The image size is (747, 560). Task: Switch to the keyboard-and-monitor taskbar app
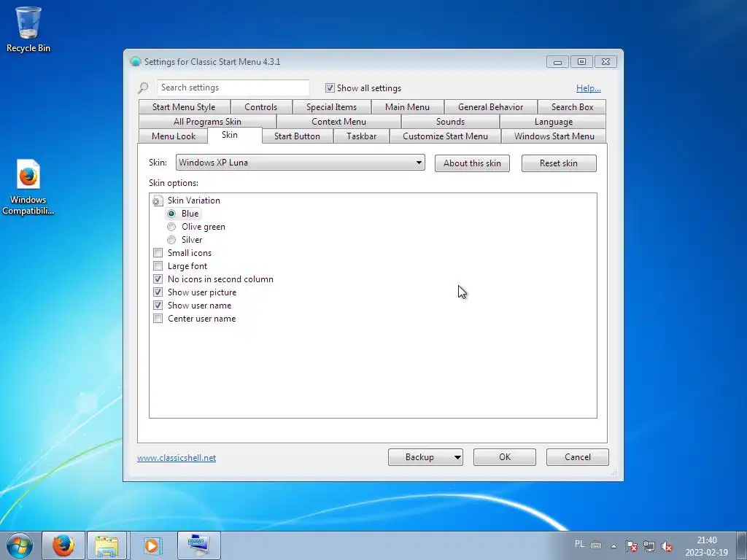click(x=198, y=545)
